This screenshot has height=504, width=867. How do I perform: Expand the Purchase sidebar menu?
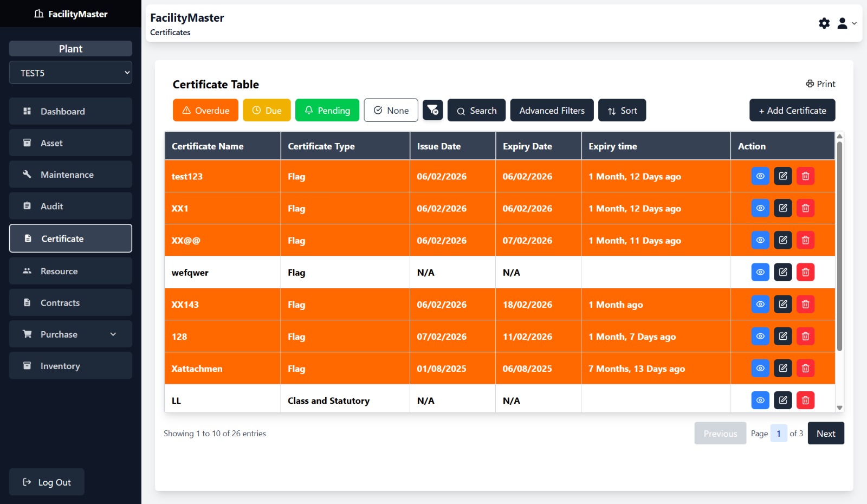pos(70,334)
